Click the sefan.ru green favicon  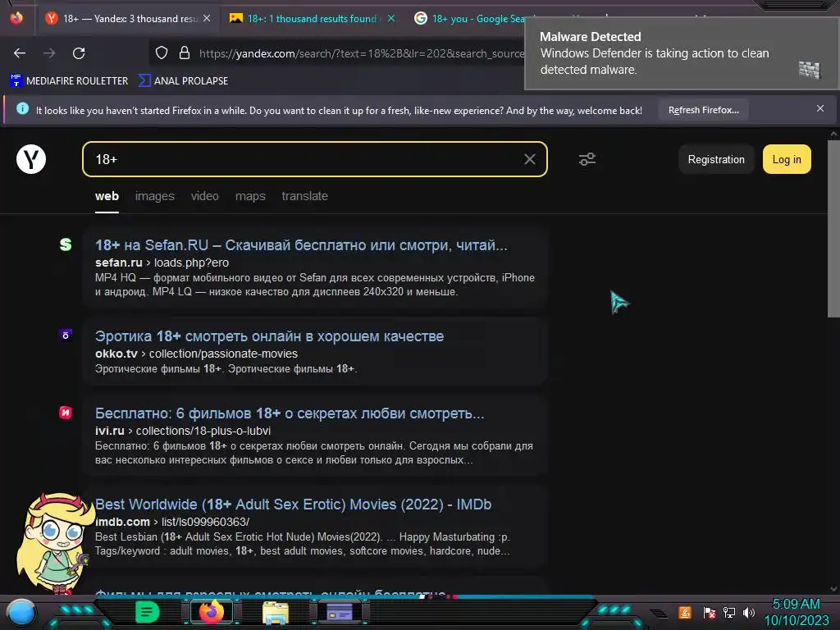(66, 244)
